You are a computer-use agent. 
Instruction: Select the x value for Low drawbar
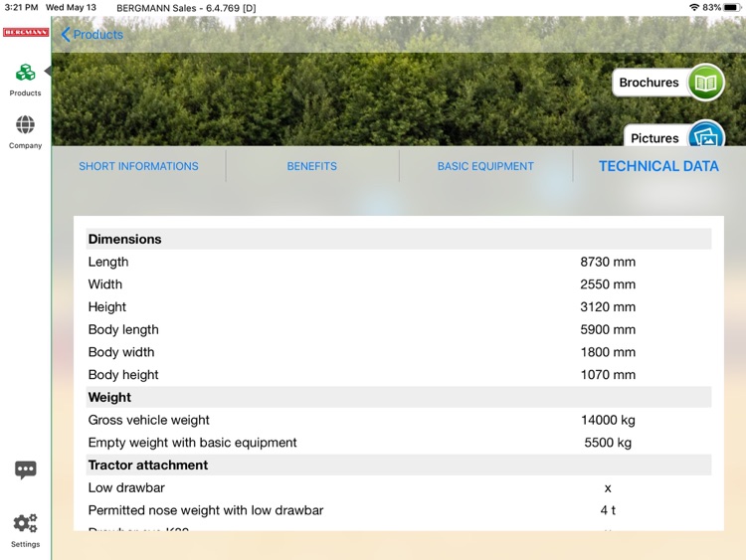point(608,488)
